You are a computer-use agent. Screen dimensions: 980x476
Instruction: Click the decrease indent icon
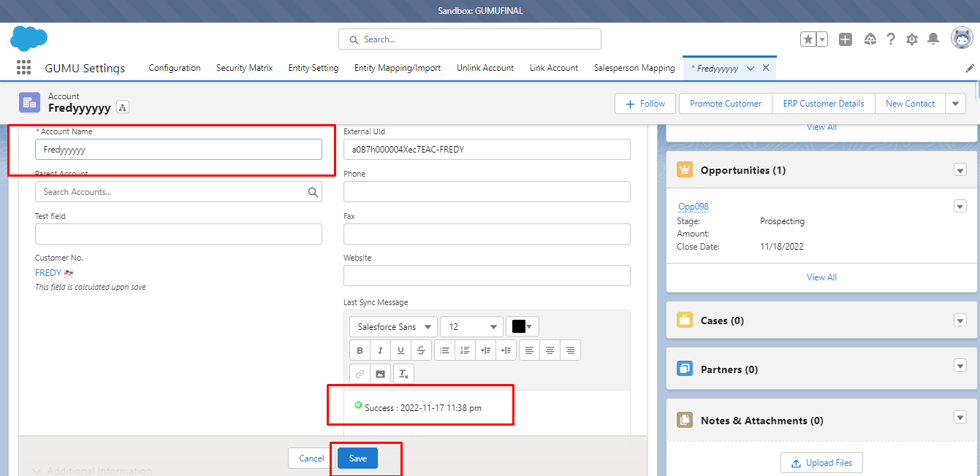coord(506,350)
